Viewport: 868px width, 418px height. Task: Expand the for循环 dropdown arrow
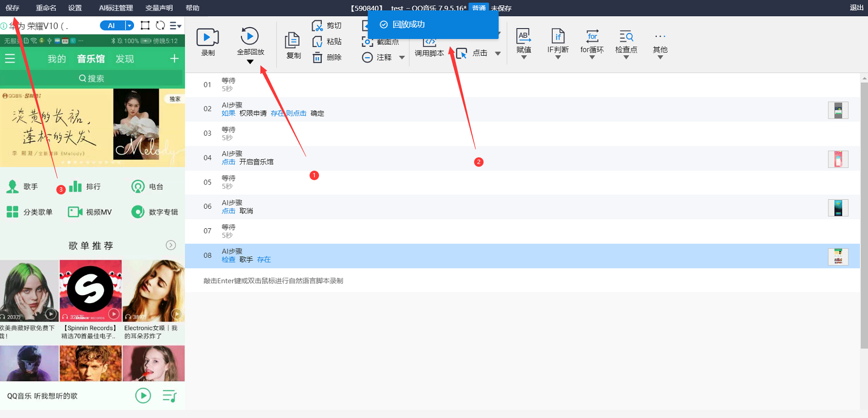(x=592, y=58)
